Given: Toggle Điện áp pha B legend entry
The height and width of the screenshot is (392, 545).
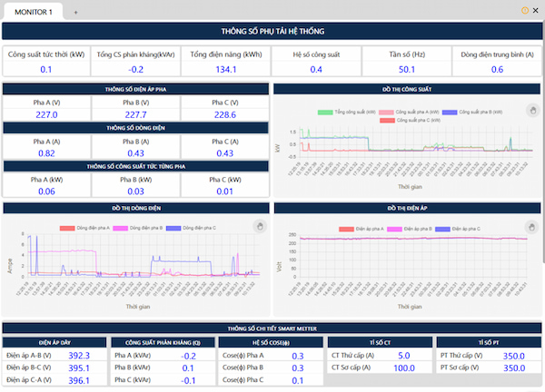Looking at the screenshot, I should point(410,230).
